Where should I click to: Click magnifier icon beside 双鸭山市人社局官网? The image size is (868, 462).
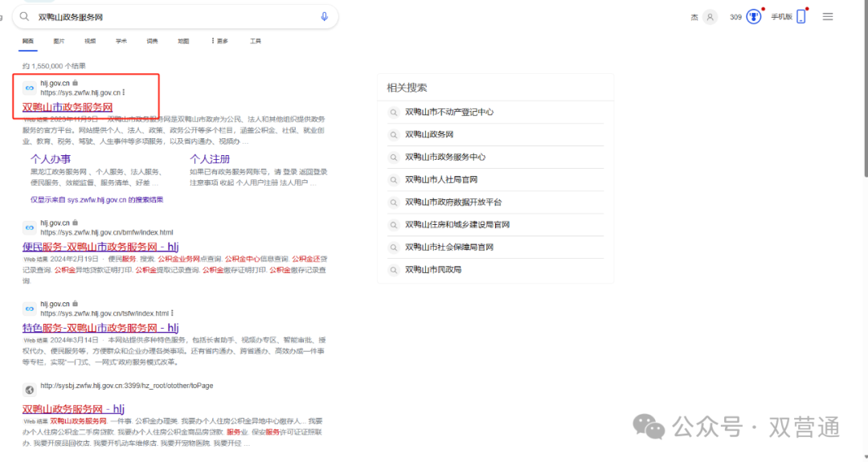[393, 180]
